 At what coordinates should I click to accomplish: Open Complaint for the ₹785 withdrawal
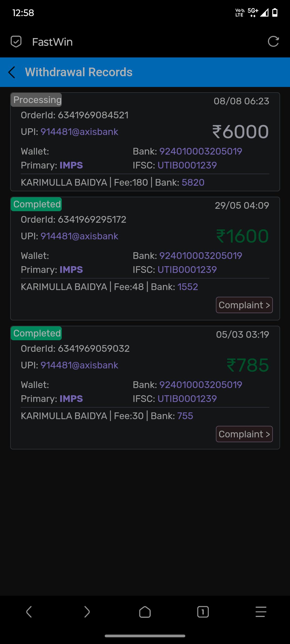244,434
